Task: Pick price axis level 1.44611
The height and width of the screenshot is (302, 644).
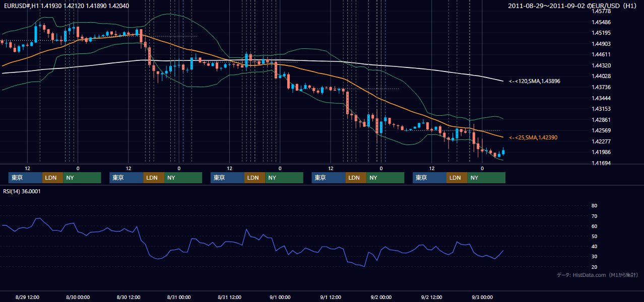Action: coord(601,55)
